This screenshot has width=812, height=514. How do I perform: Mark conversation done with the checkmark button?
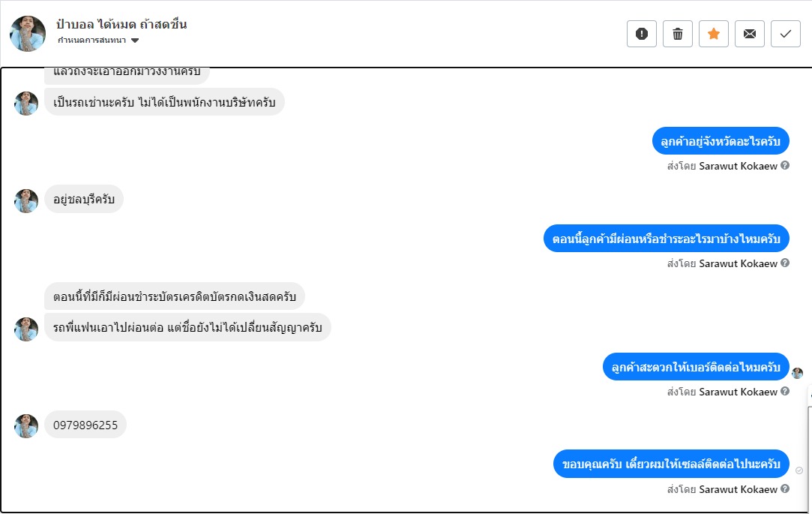pos(786,34)
